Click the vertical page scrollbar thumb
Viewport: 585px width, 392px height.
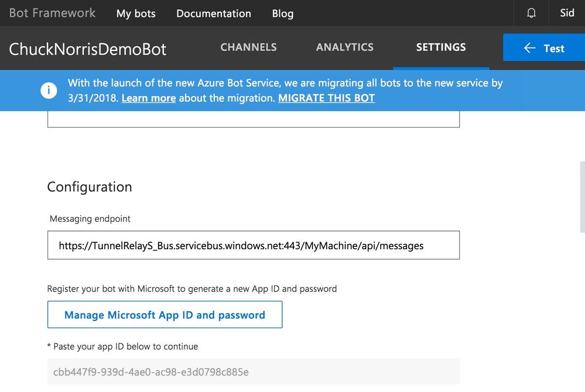coord(582,196)
